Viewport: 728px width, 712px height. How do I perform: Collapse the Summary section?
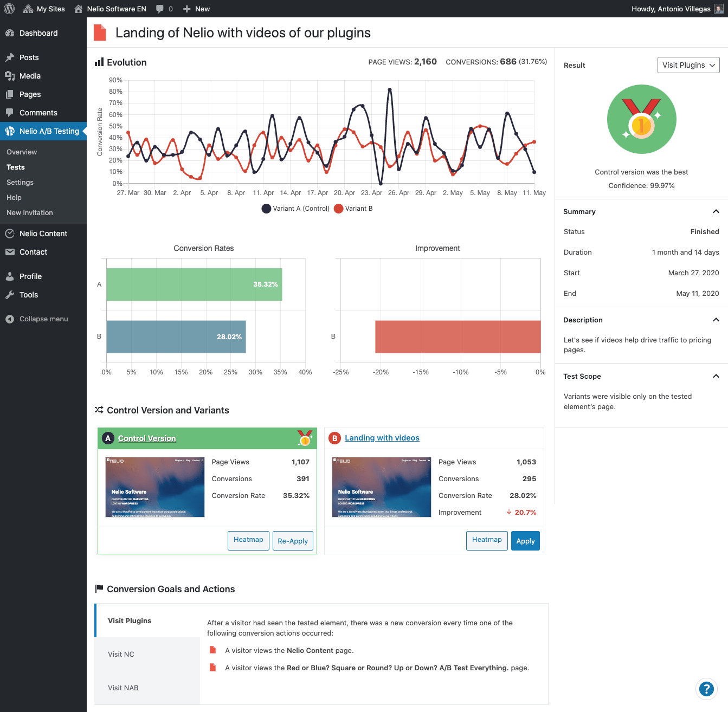click(x=716, y=211)
